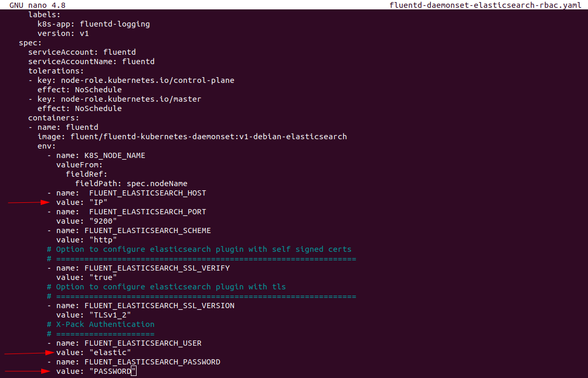Image resolution: width=588 pixels, height=378 pixels.
Task: Click the value "TLSv1_2" line
Action: [94, 314]
